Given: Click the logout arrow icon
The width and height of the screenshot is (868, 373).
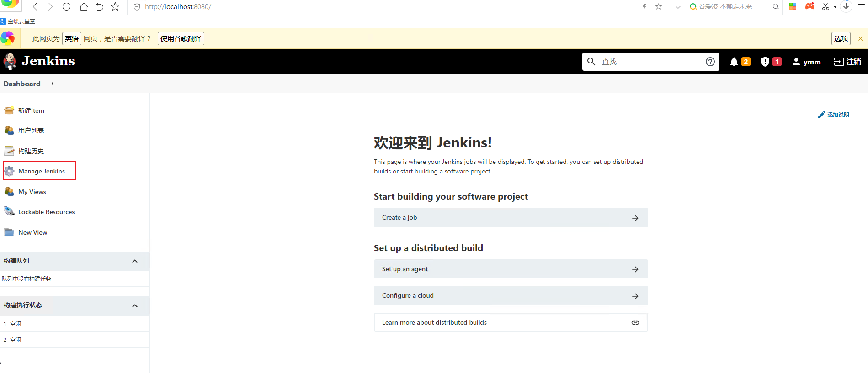Looking at the screenshot, I should pos(839,62).
